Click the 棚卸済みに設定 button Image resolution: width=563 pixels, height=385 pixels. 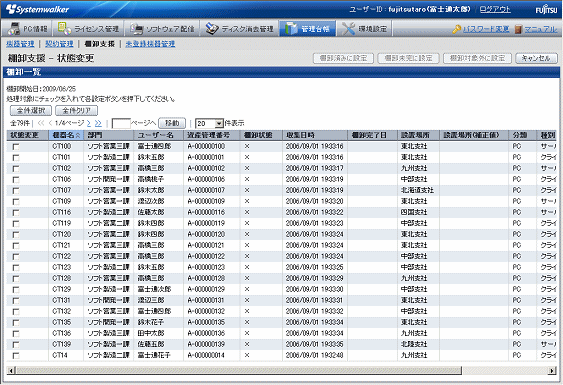343,58
